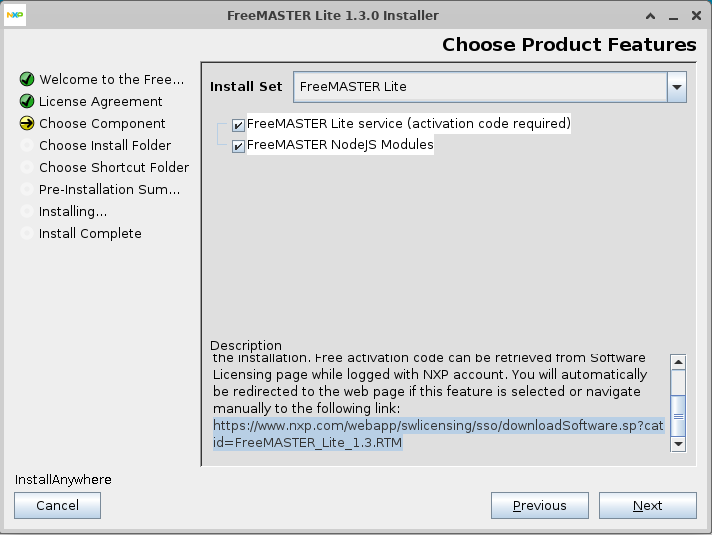
Task: Click the NXP logo icon in title bar
Action: (15, 16)
